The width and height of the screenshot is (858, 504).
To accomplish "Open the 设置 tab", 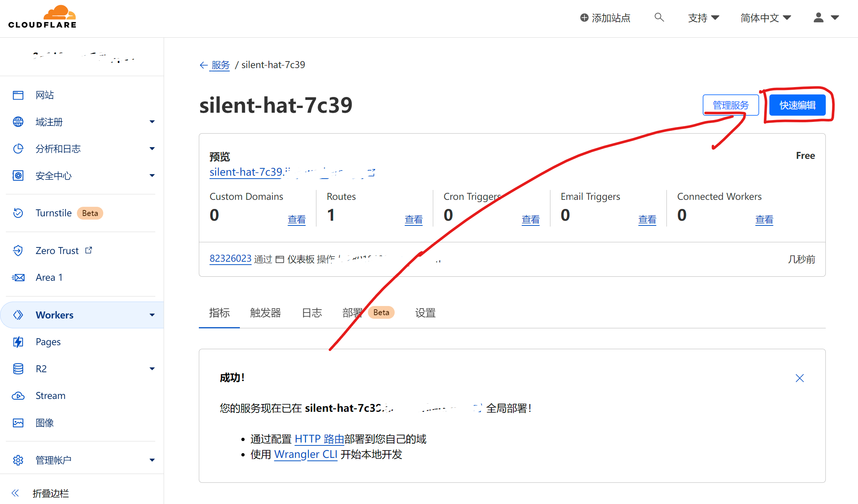I will pos(425,313).
